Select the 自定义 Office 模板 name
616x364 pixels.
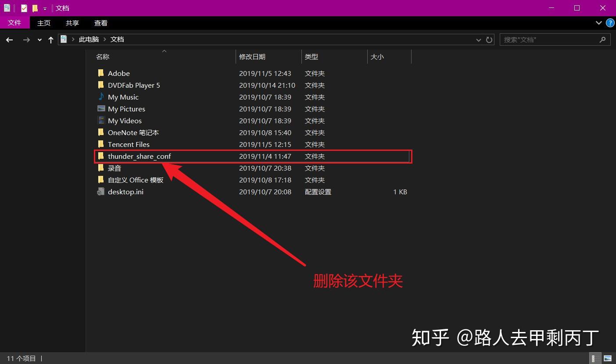coord(136,180)
